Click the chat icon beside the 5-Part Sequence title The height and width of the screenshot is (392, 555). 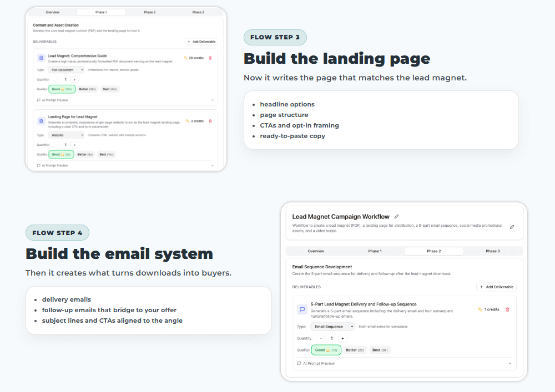(302, 309)
